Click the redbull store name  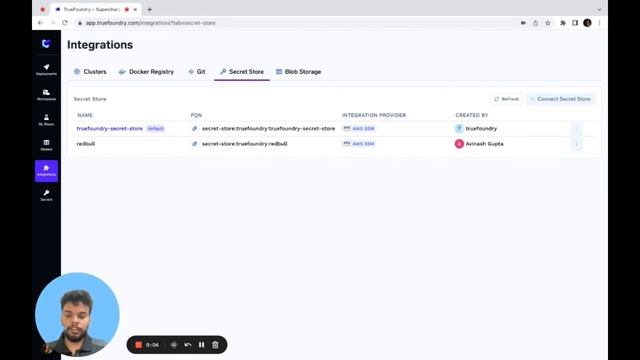[x=86, y=144]
